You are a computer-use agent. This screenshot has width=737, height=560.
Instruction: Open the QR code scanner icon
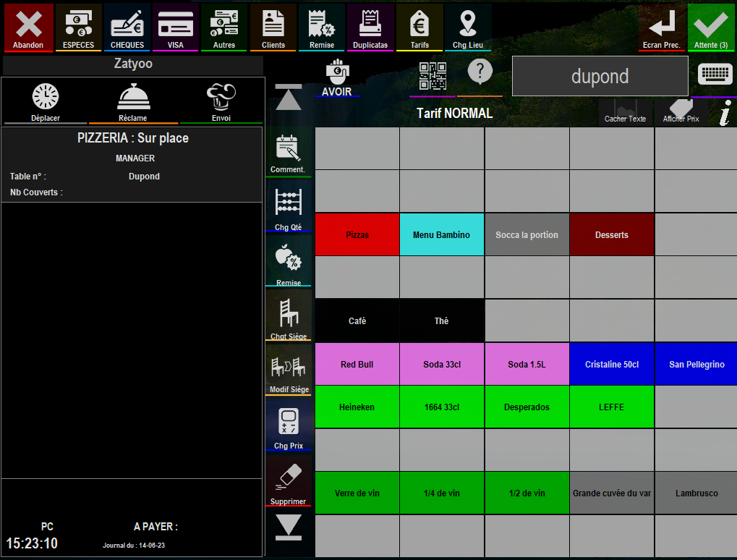tap(433, 77)
